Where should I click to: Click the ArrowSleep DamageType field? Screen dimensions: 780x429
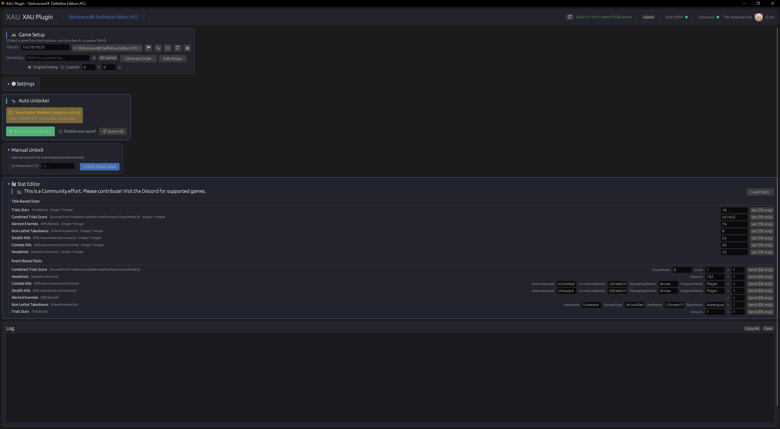click(634, 305)
